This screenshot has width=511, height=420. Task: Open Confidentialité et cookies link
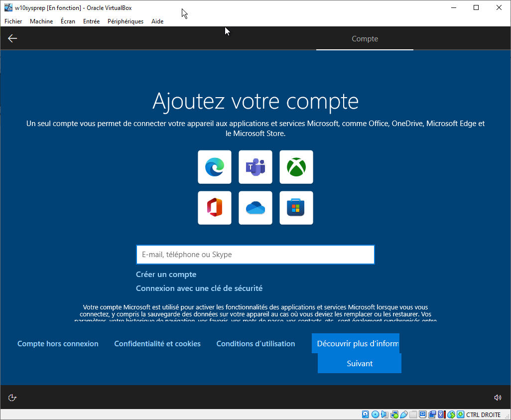pos(157,344)
